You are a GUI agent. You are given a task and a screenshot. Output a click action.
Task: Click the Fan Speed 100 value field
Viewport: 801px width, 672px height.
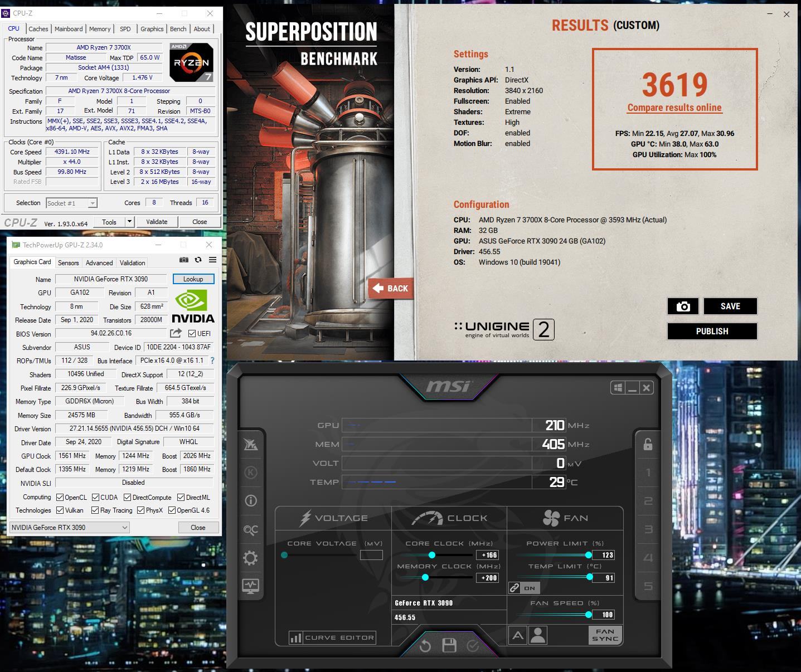tap(604, 615)
